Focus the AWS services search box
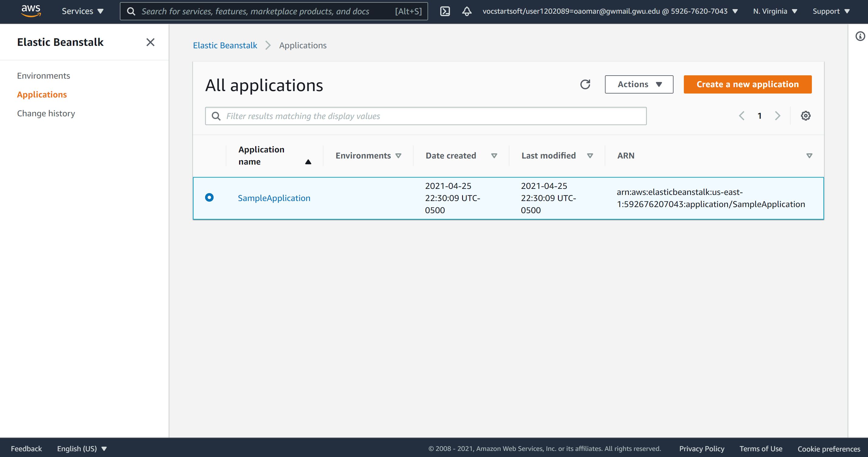 coord(274,11)
